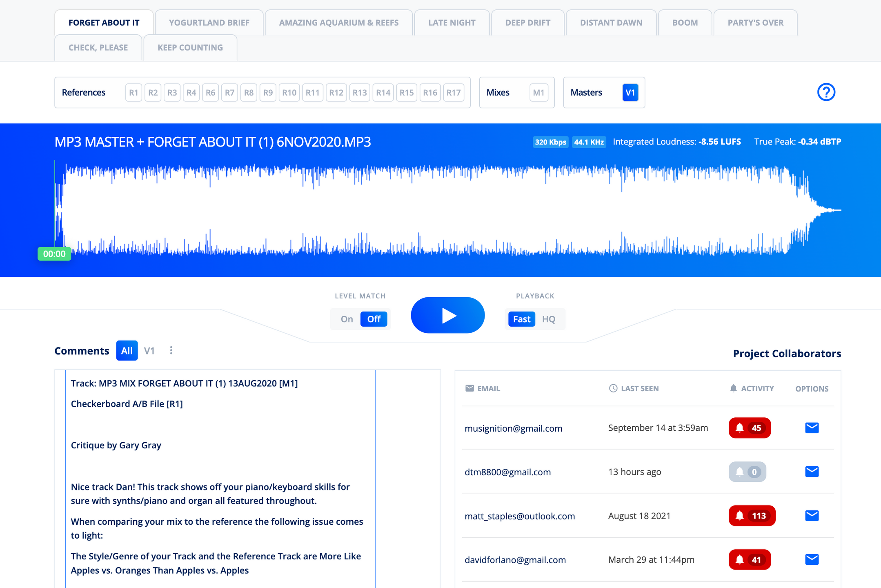Screen dimensions: 881x588
Task: Click the help question mark icon
Action: (x=826, y=92)
